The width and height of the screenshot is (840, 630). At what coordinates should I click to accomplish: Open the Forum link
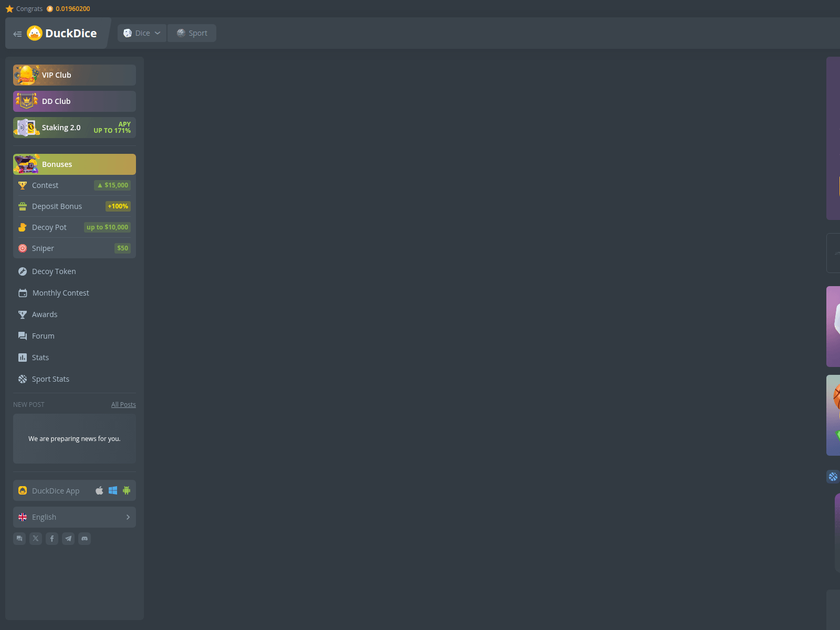coord(75,336)
